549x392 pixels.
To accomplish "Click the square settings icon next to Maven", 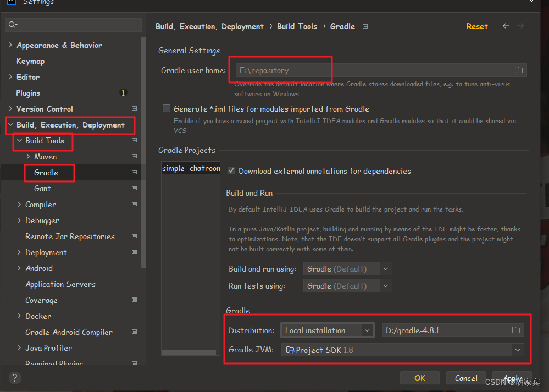I will pyautogui.click(x=134, y=157).
